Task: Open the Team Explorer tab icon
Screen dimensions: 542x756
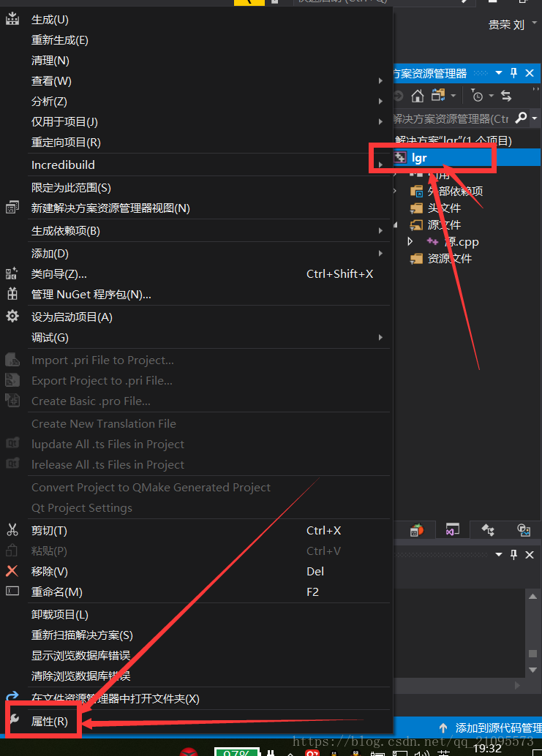Action: tap(488, 530)
